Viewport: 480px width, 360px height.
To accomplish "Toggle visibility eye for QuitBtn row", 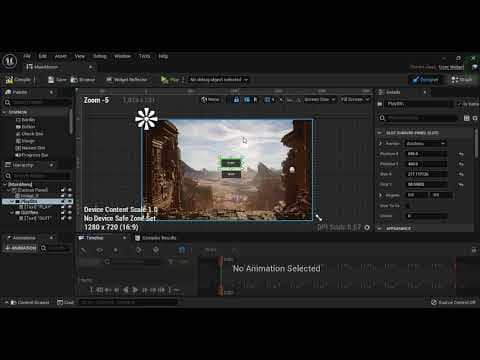I will pos(70,212).
